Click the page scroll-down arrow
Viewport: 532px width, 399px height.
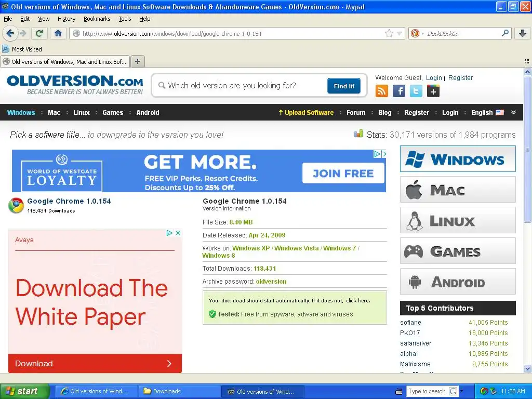pos(527,369)
